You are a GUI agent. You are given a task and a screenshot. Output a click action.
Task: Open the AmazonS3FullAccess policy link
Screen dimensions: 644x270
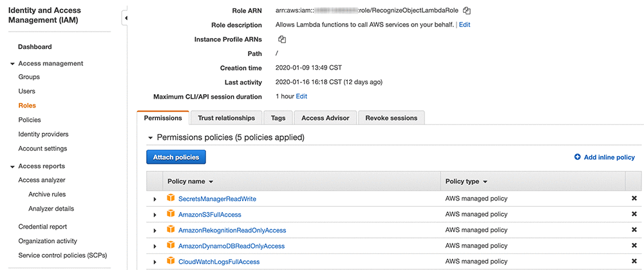[209, 214]
